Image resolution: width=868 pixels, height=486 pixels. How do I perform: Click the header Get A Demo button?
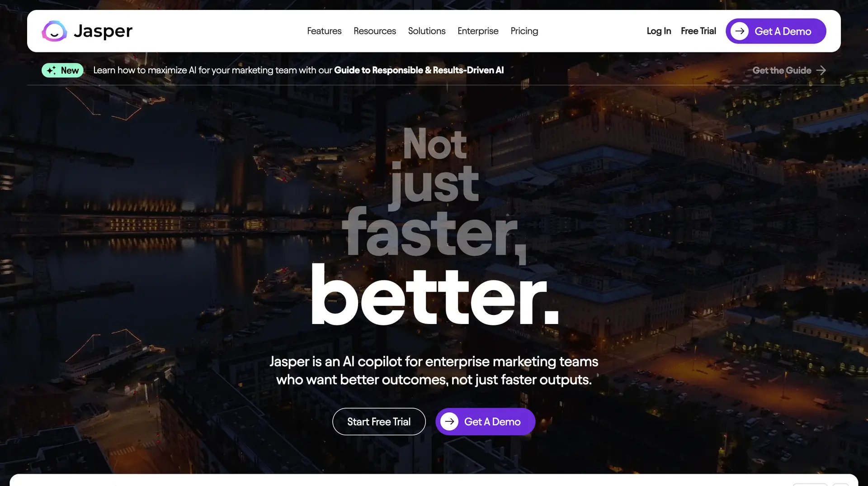[776, 31]
